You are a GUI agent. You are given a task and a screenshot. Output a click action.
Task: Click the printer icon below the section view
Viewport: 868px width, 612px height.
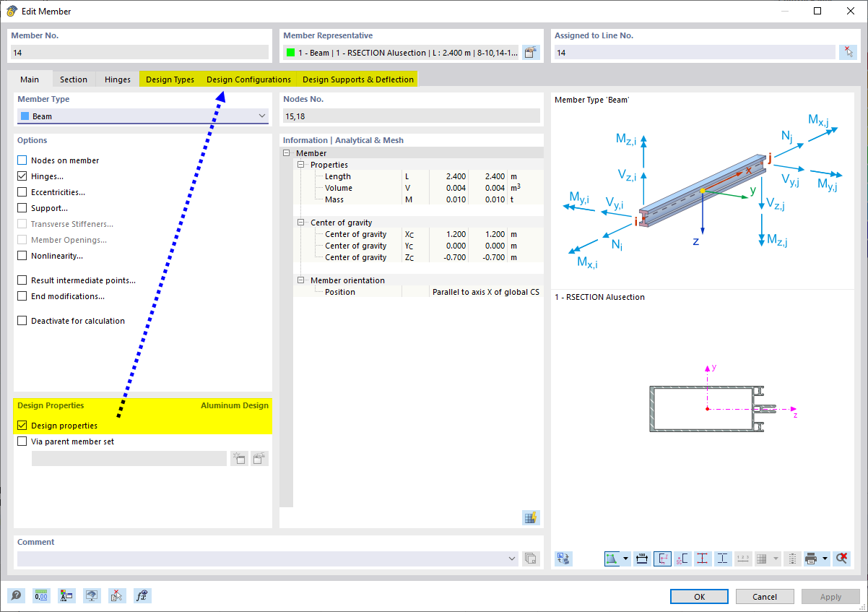812,559
